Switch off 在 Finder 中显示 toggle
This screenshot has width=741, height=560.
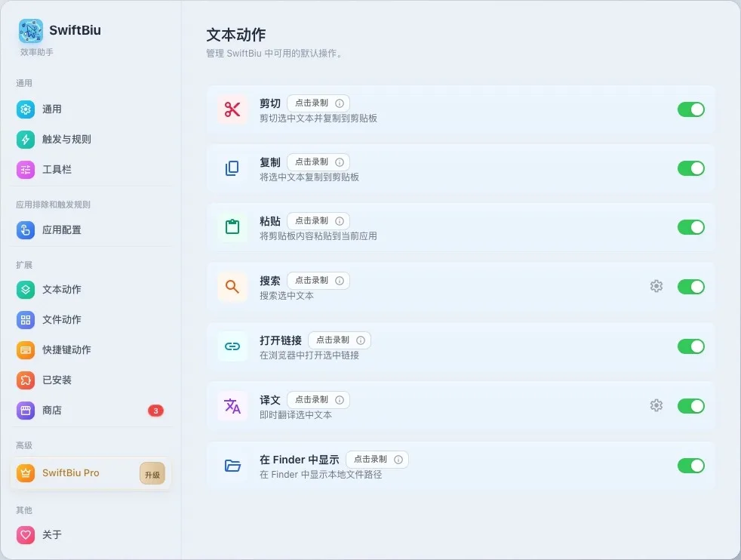691,466
